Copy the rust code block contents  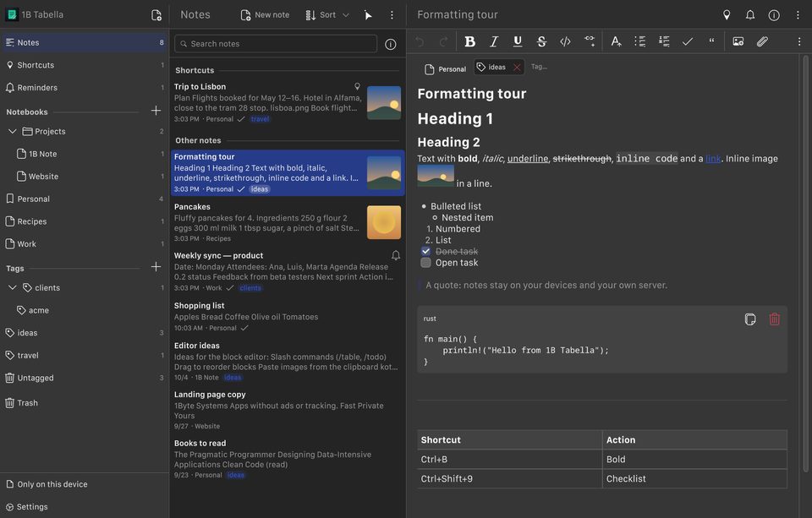tap(750, 319)
